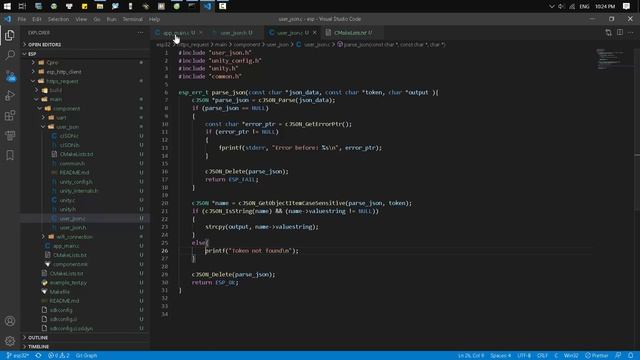Switch to the CMakeLists.txt tab
Image resolution: width=640 pixels, height=360 pixels.
click(x=353, y=33)
